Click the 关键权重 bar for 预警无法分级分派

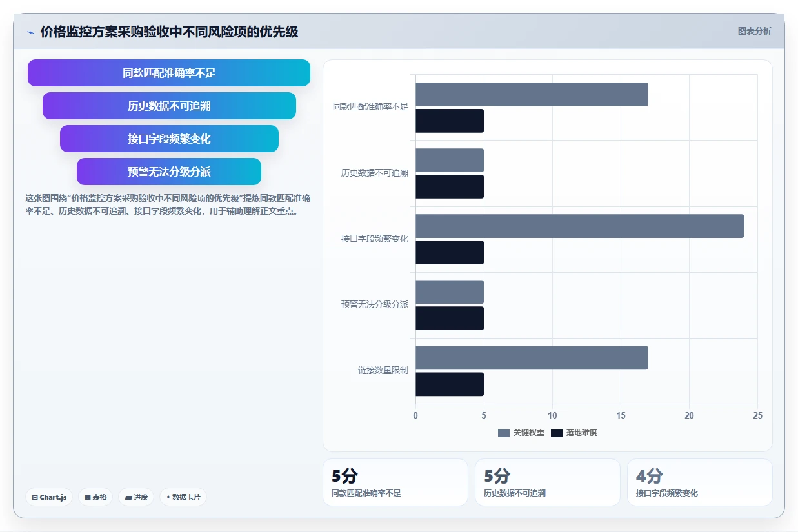[x=450, y=291]
